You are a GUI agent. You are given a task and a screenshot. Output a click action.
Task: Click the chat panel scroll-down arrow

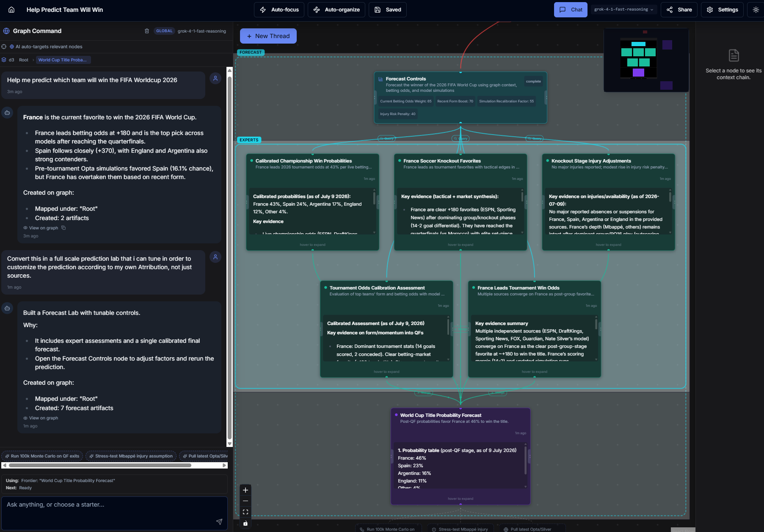[x=229, y=444]
